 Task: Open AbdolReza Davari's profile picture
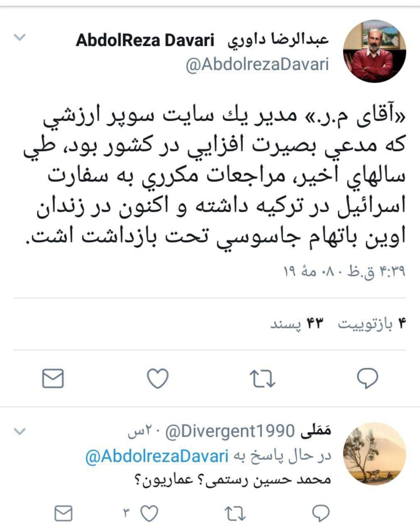tap(374, 51)
